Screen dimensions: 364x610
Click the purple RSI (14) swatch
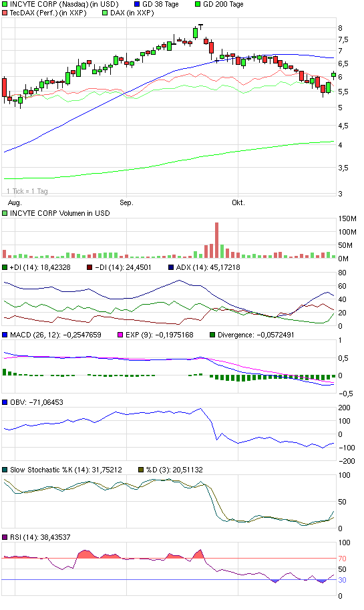tap(5, 537)
